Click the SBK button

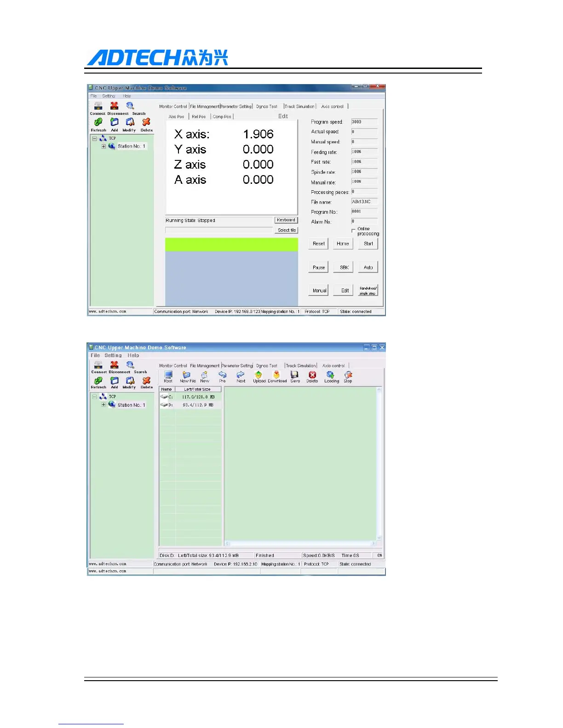pyautogui.click(x=344, y=267)
